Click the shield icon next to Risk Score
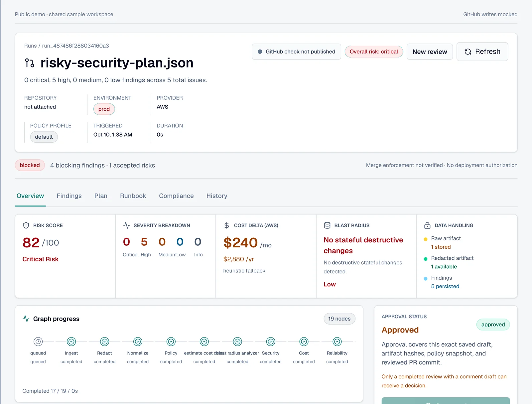Viewport: 532px width, 404px height. click(26, 225)
